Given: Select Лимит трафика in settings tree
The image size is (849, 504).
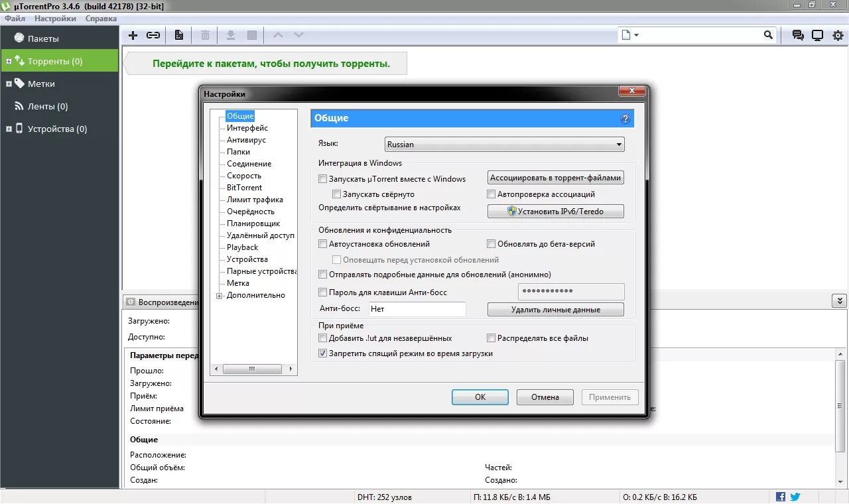Looking at the screenshot, I should click(x=255, y=200).
